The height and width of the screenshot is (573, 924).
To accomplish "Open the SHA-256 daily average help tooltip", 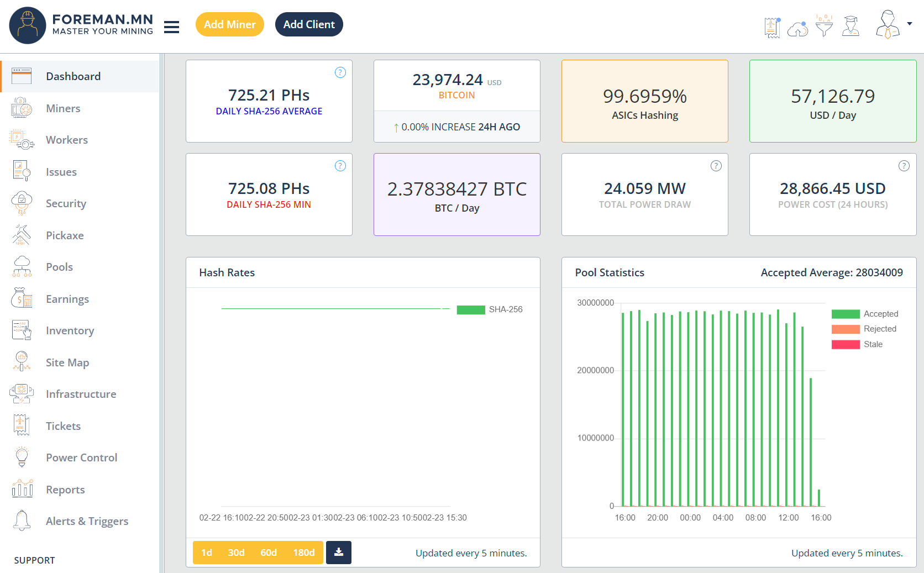I will tap(340, 72).
